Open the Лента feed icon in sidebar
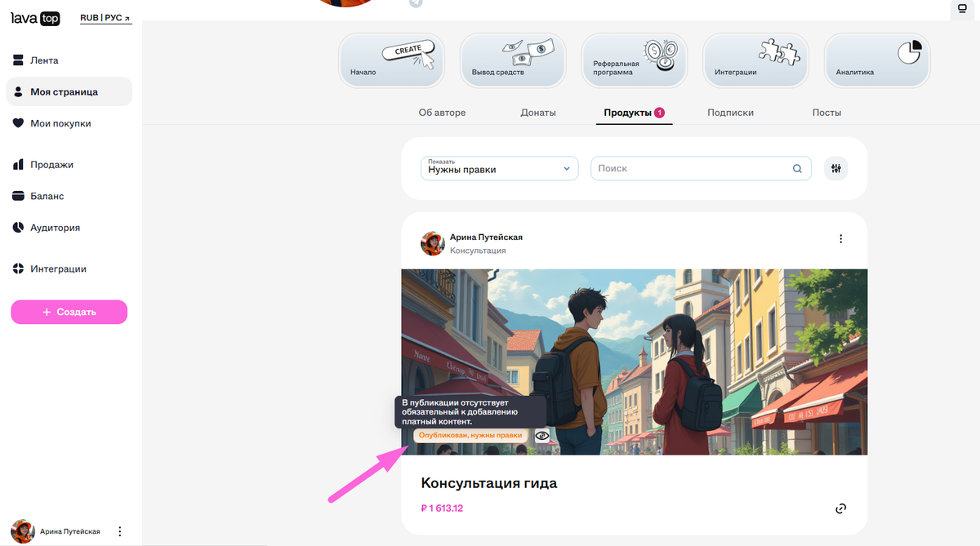 pyautogui.click(x=19, y=60)
